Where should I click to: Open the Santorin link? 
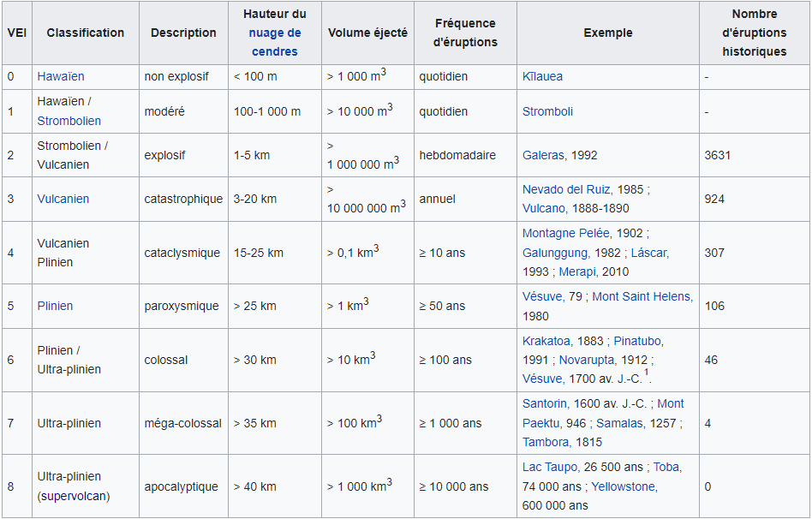click(x=545, y=403)
